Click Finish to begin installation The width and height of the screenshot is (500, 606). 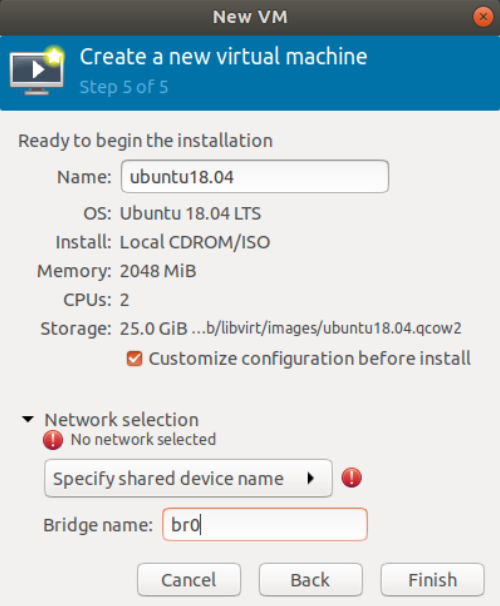point(432,580)
